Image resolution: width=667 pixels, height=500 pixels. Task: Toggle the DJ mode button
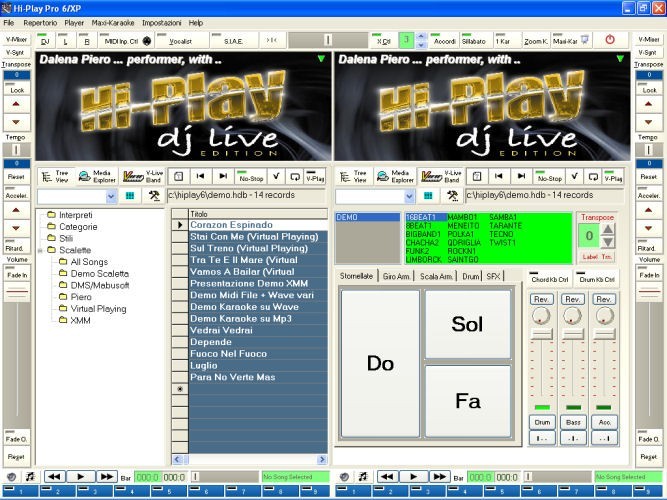coord(45,40)
